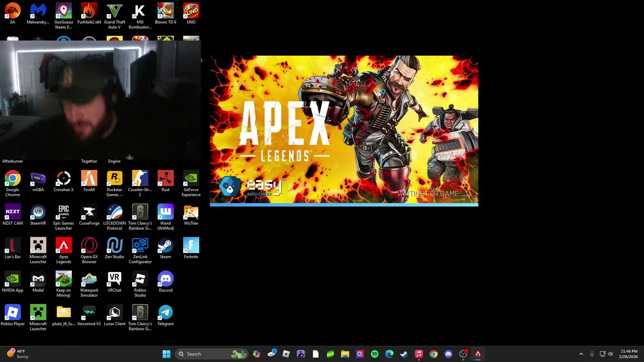
Task: Select the Fortnite desktop icon
Action: tap(191, 248)
